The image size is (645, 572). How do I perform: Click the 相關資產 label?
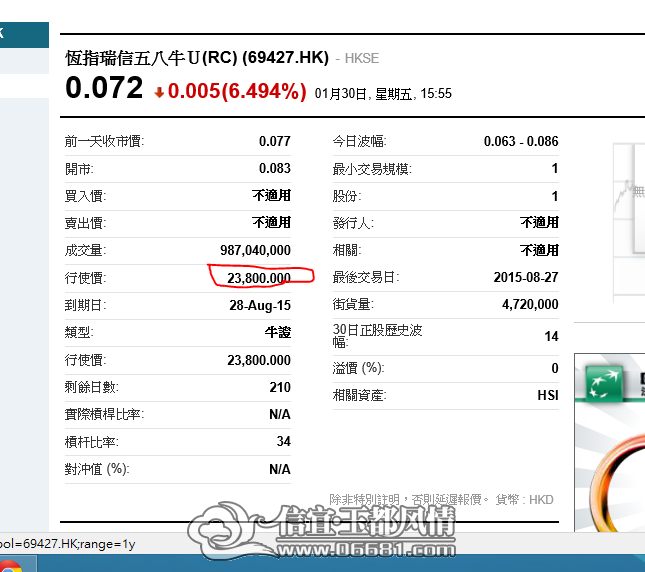(360, 396)
